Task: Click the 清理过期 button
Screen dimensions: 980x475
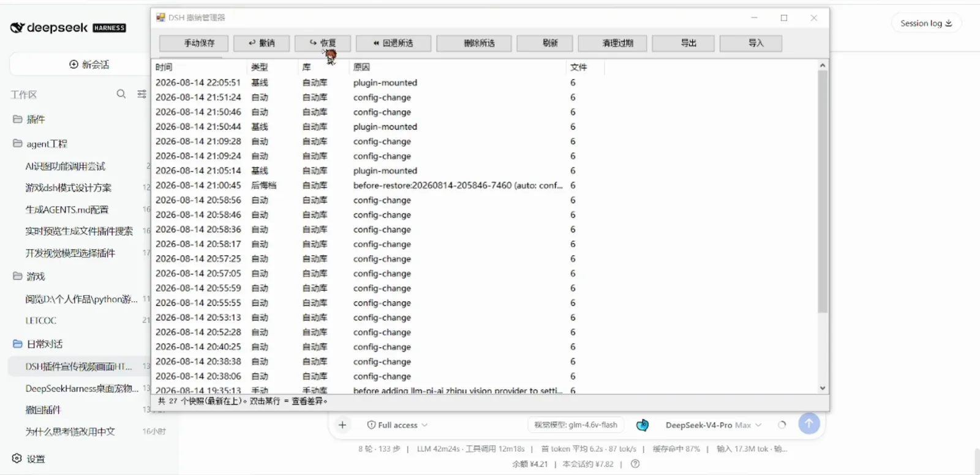Action: [612, 43]
